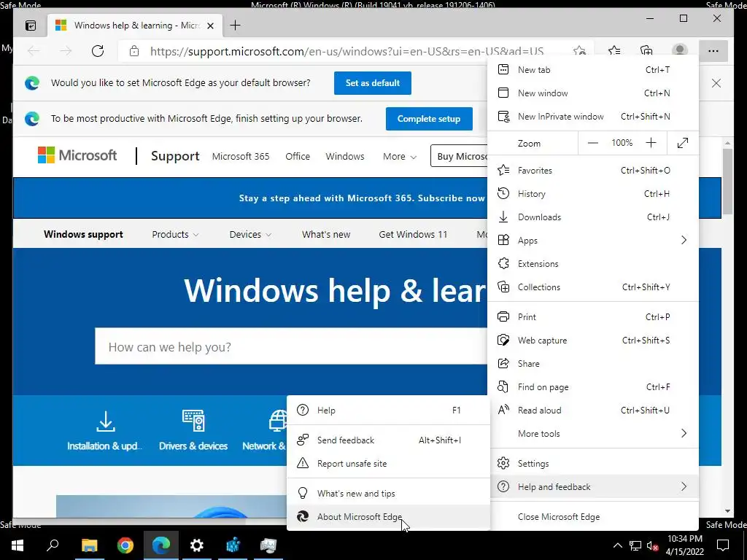Open File Explorer from the taskbar

(x=89, y=545)
